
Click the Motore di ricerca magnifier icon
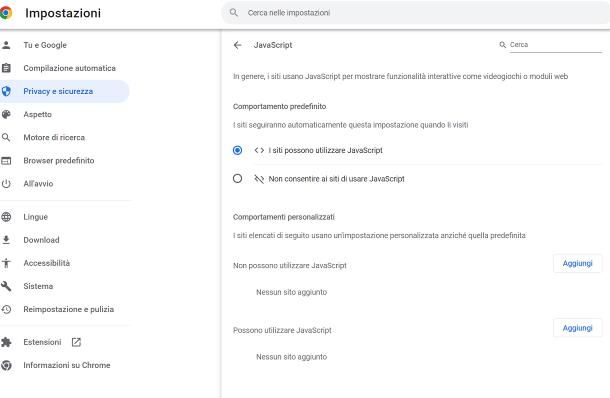point(6,137)
